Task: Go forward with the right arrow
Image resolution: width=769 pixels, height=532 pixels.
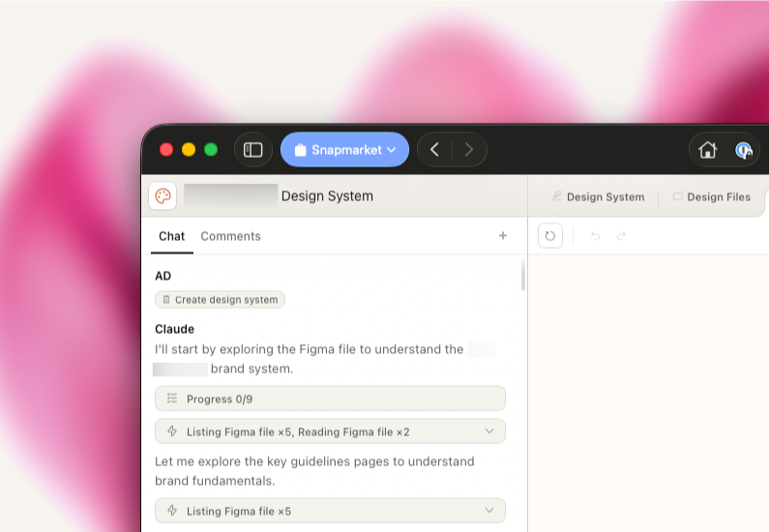Action: [469, 150]
